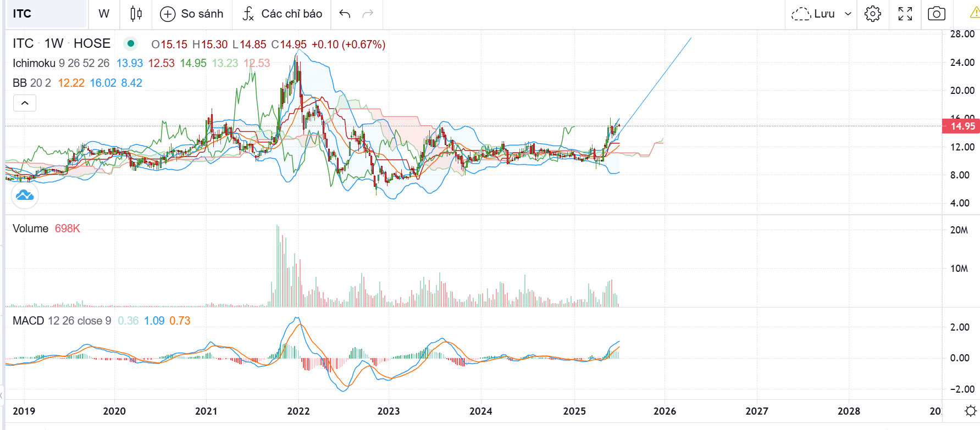Enter fullscreen mode
Image resolution: width=980 pixels, height=430 pixels.
905,14
